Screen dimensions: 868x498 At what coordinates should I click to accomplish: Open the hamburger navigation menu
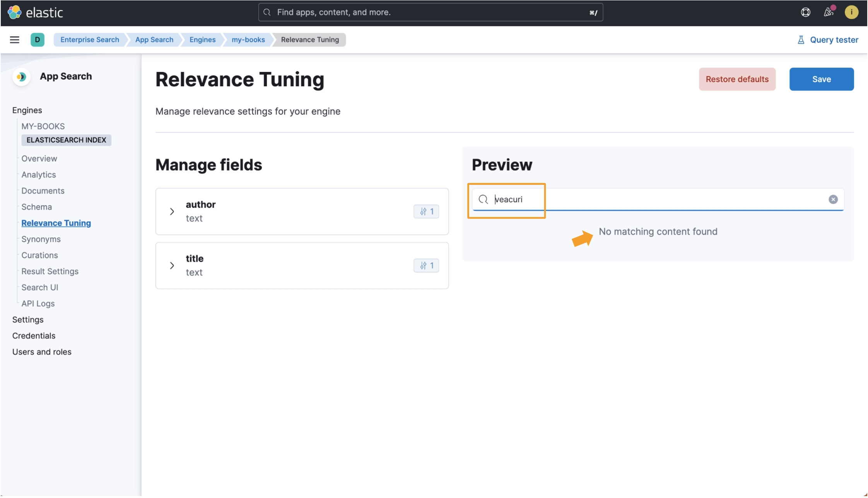[x=15, y=39]
